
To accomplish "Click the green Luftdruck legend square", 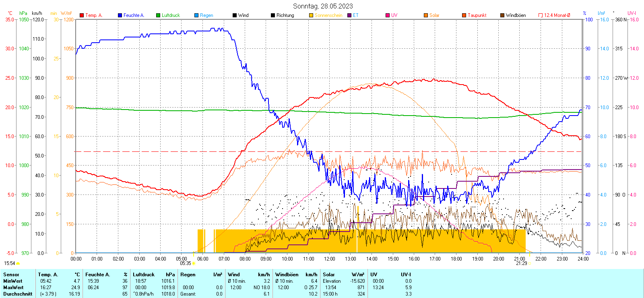I will tap(158, 15).
